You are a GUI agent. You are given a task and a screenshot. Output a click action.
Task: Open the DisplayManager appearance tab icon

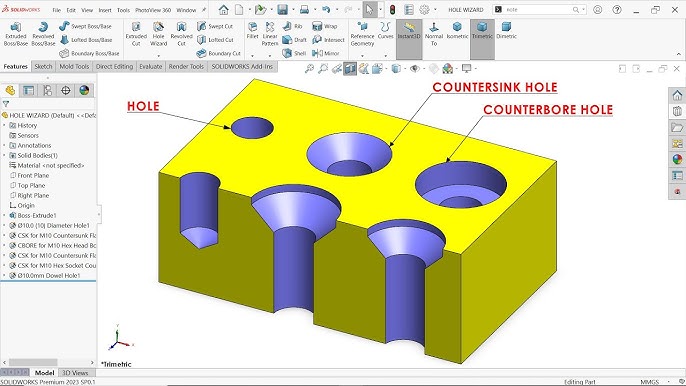(x=84, y=91)
